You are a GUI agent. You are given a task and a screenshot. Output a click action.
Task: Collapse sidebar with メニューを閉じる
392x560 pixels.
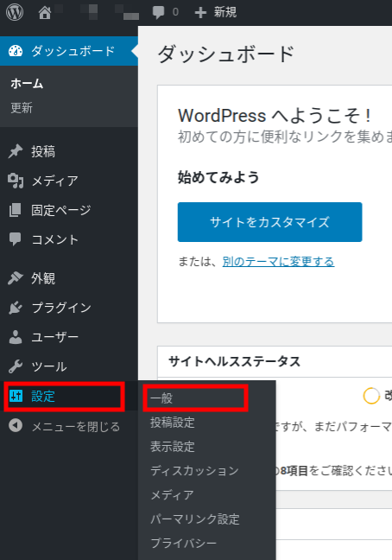[76, 426]
